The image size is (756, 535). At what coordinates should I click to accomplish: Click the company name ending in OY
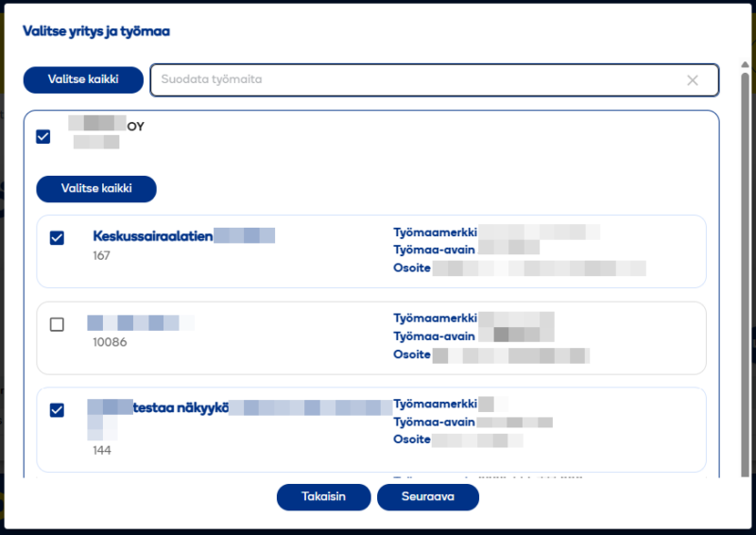click(135, 126)
